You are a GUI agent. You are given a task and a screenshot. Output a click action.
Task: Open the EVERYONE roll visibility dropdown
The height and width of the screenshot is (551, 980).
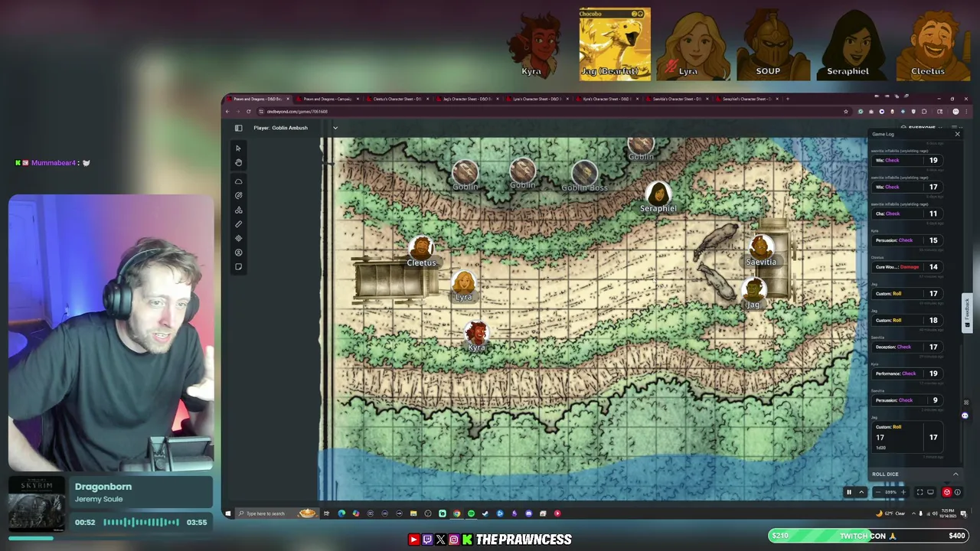921,128
